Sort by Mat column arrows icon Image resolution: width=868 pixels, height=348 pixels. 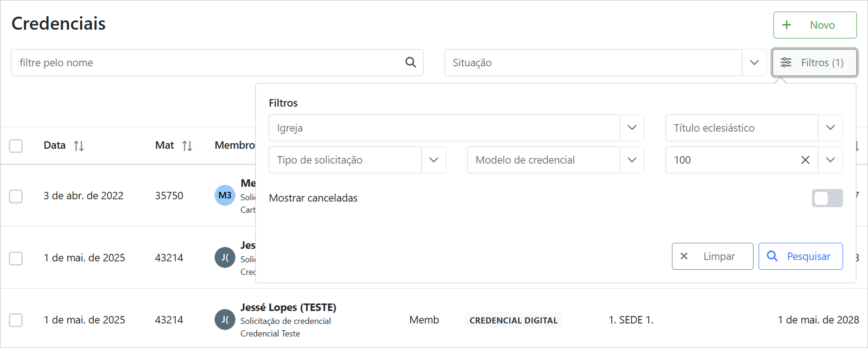pyautogui.click(x=187, y=146)
